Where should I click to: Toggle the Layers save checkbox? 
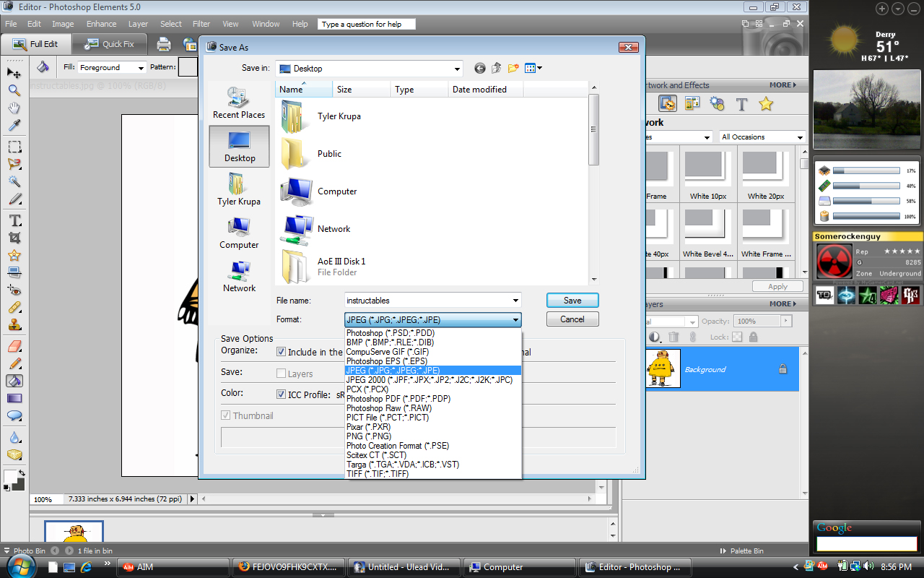282,374
